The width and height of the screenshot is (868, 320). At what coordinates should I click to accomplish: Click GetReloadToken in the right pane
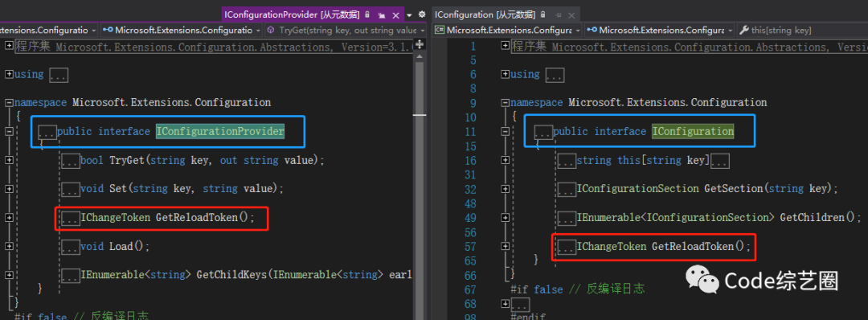click(693, 246)
